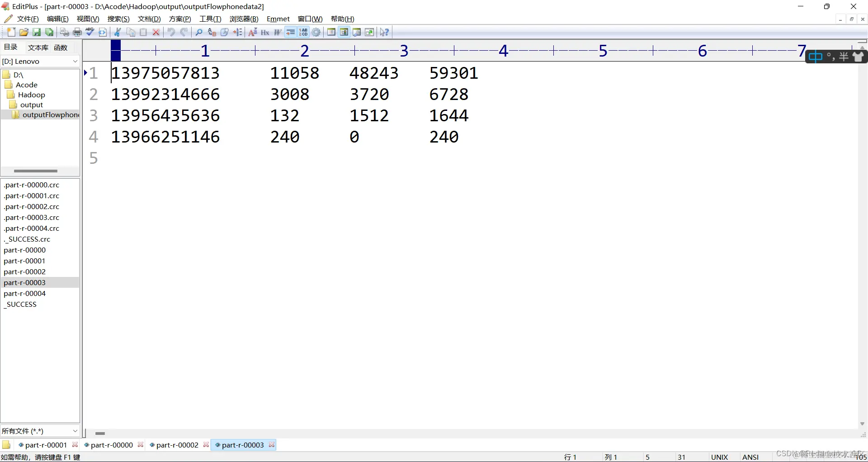This screenshot has height=462, width=868.
Task: Expand the [D:] Lenovo drive dropdown
Action: click(75, 61)
